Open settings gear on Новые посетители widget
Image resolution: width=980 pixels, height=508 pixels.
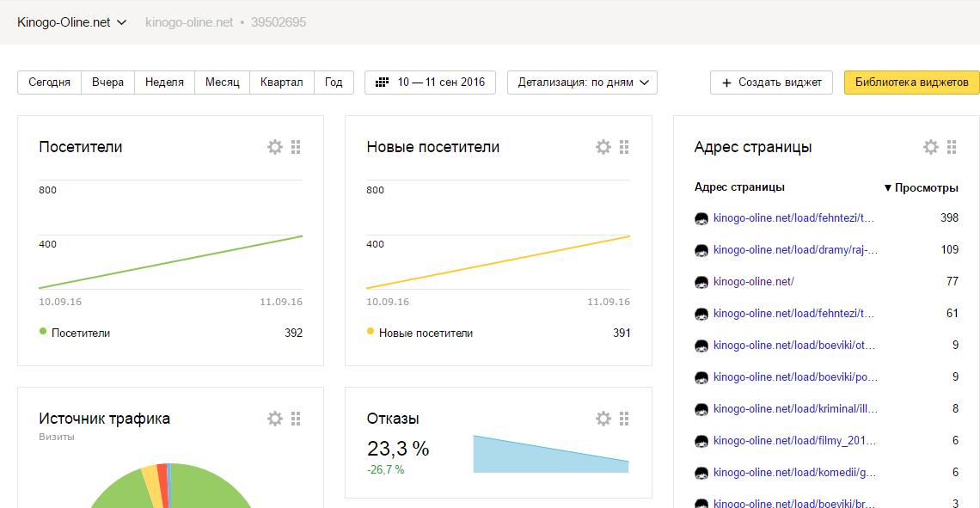click(x=603, y=147)
